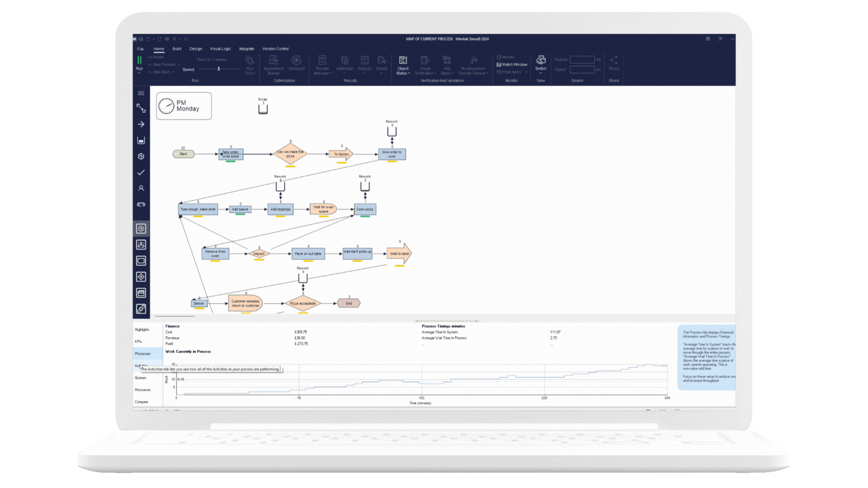The height and width of the screenshot is (488, 868).
Task: Click the Run simulation play icon
Action: click(139, 60)
